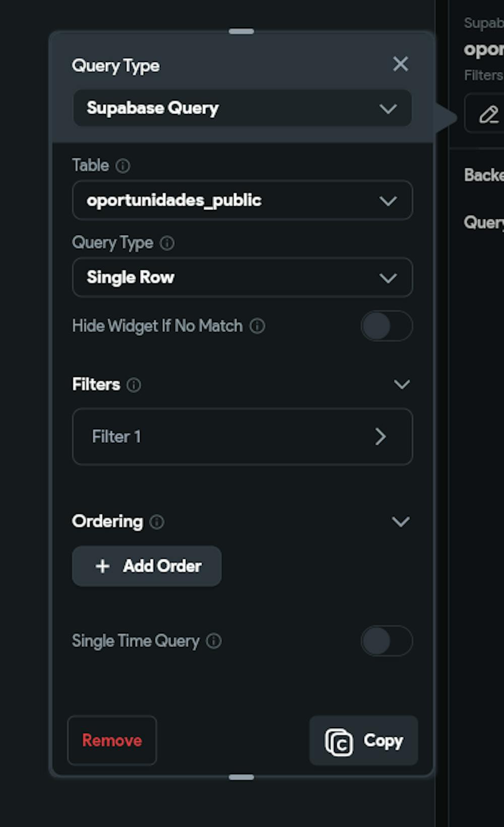Click the Table info icon
The width and height of the screenshot is (504, 827).
pos(122,166)
